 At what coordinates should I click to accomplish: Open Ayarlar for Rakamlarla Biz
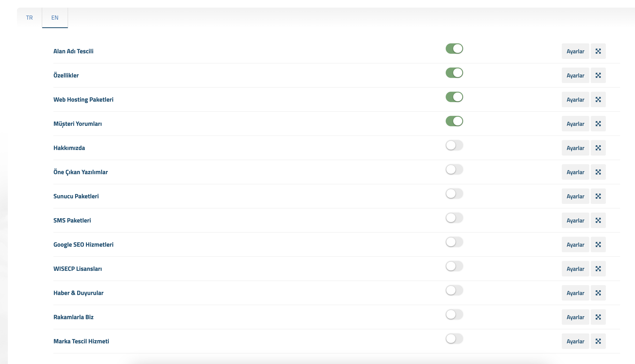tap(575, 317)
